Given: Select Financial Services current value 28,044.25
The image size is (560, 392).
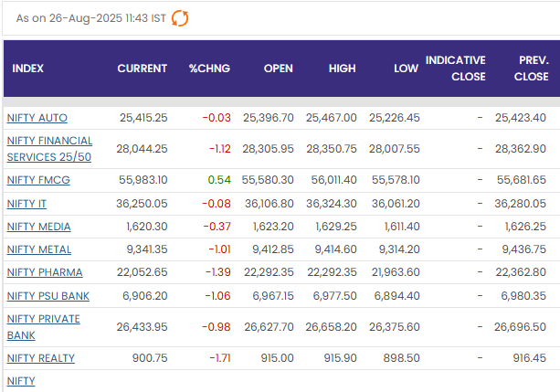Looking at the screenshot, I should coord(142,149).
